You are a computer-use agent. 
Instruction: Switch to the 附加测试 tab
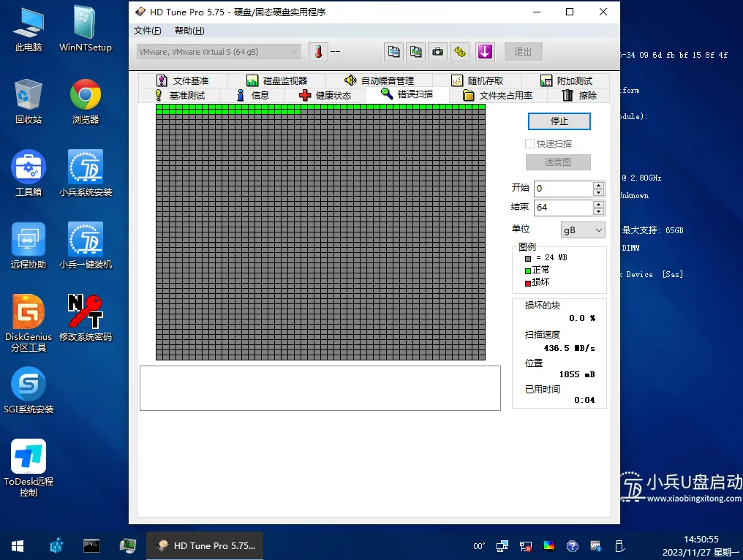[566, 80]
